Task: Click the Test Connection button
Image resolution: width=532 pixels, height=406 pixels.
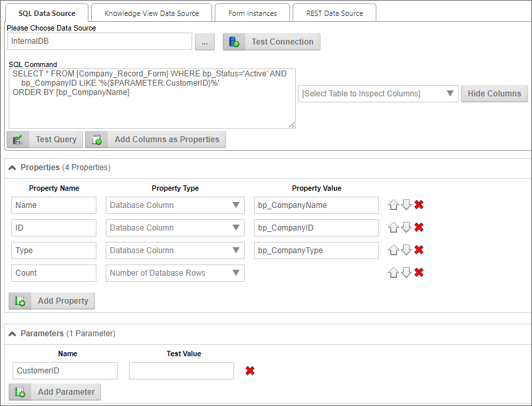Action: (271, 42)
